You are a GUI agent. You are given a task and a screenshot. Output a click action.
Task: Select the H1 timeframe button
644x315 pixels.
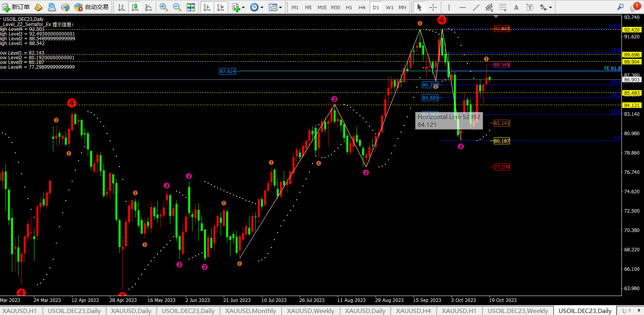(x=349, y=7)
